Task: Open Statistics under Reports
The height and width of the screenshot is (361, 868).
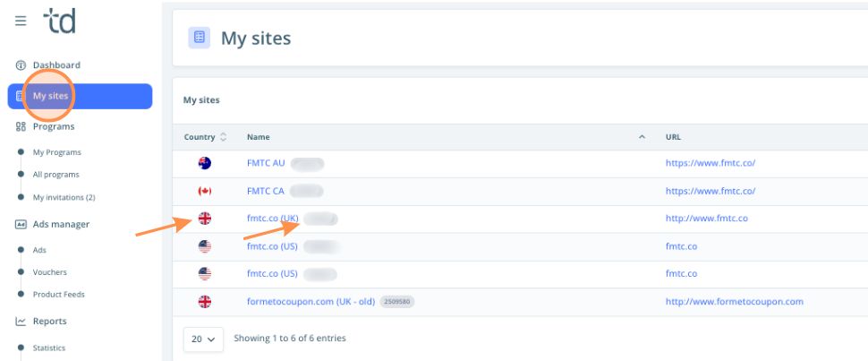Action: (x=49, y=348)
